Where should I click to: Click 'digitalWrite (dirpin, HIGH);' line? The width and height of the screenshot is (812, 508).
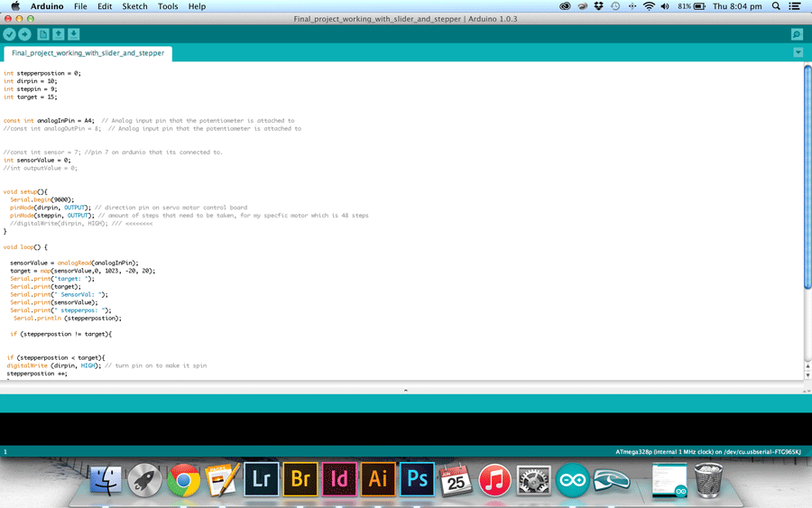54,365
